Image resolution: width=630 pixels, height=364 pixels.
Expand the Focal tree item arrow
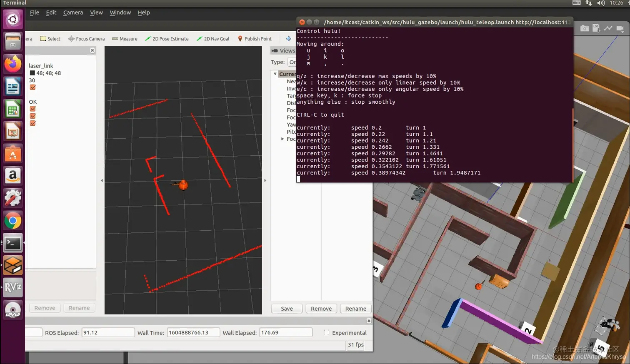click(282, 139)
